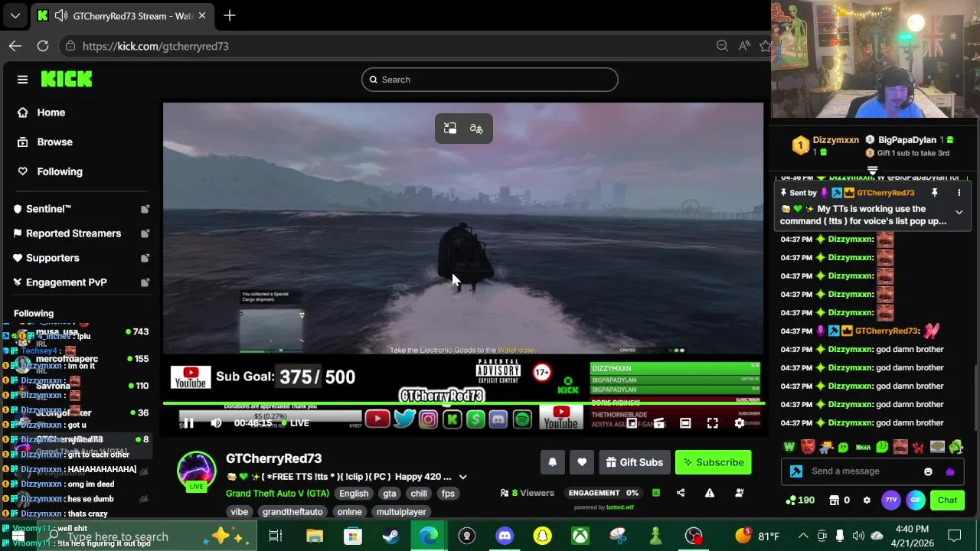Viewport: 980px width, 551px height.
Task: Open pinned message three-dot menu
Action: (959, 193)
